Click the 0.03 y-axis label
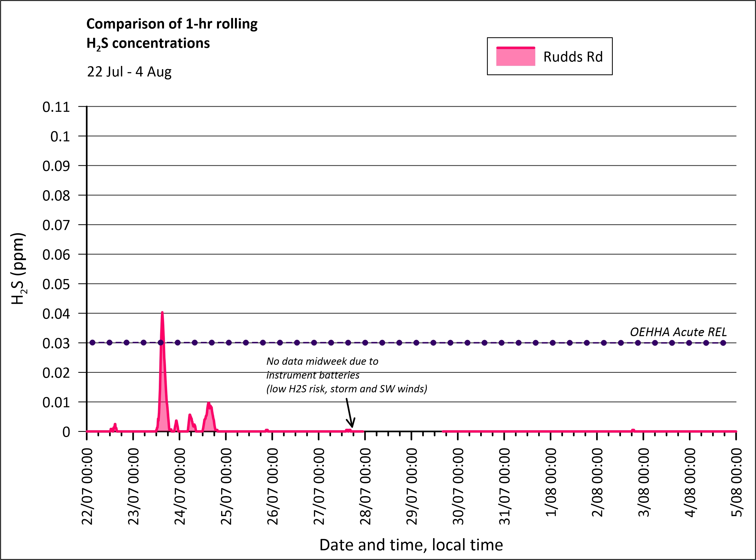The image size is (756, 560). [x=56, y=343]
